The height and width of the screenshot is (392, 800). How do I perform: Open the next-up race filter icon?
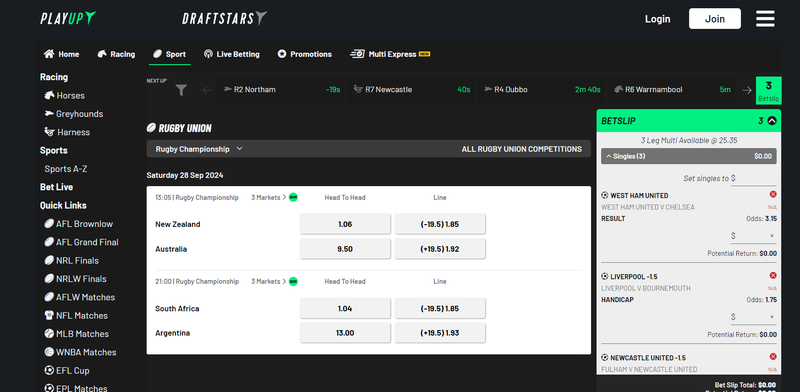tap(181, 90)
